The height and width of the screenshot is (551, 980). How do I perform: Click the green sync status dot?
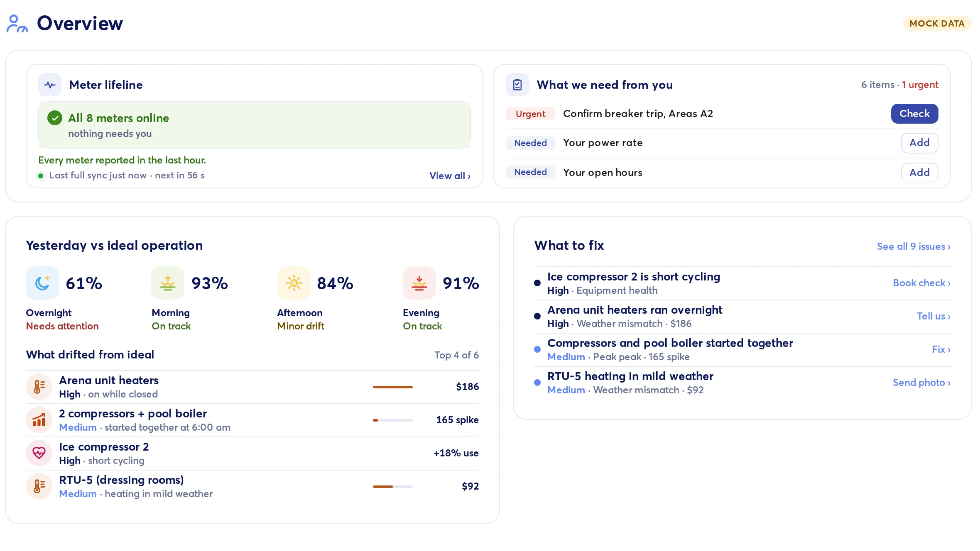[41, 176]
